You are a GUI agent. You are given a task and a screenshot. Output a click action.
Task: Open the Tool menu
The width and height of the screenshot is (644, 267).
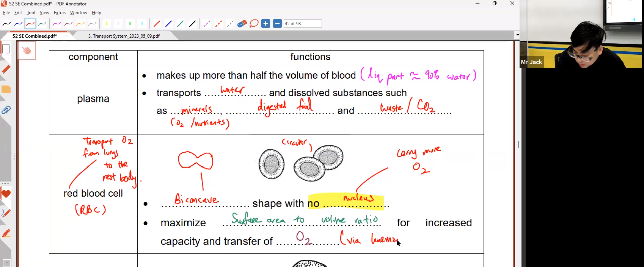point(31,13)
